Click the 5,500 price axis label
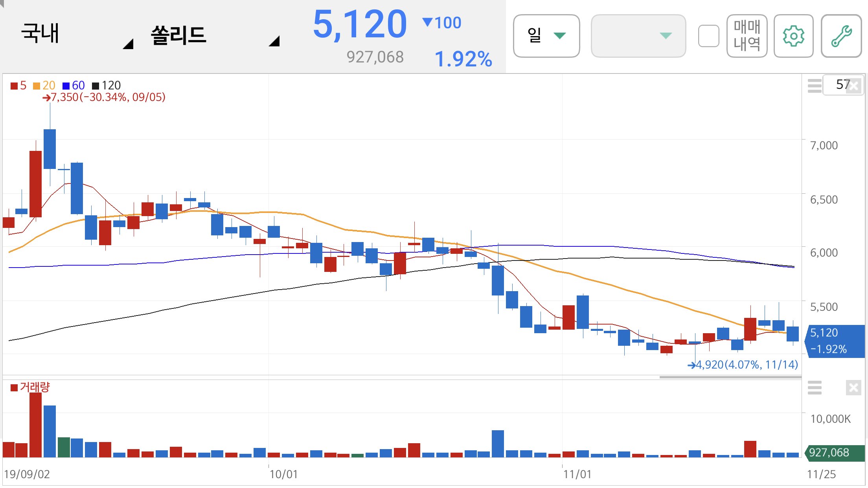Viewport: 868px width, 488px height. coord(824,307)
